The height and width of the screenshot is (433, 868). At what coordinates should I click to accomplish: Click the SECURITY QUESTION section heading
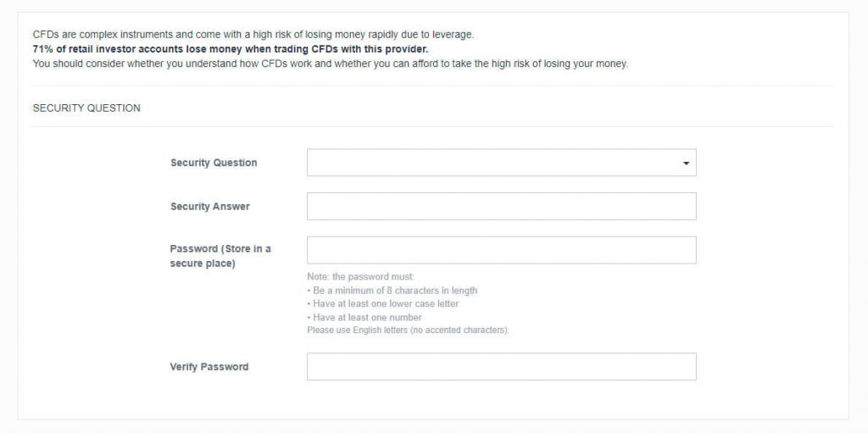coord(86,108)
